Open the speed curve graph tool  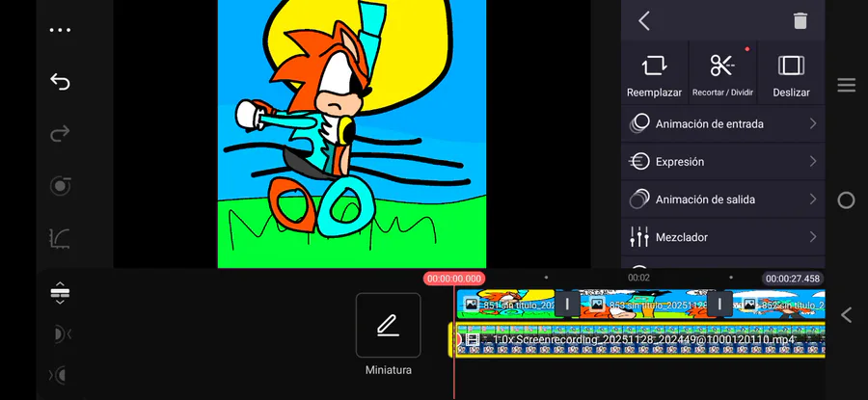tap(60, 238)
